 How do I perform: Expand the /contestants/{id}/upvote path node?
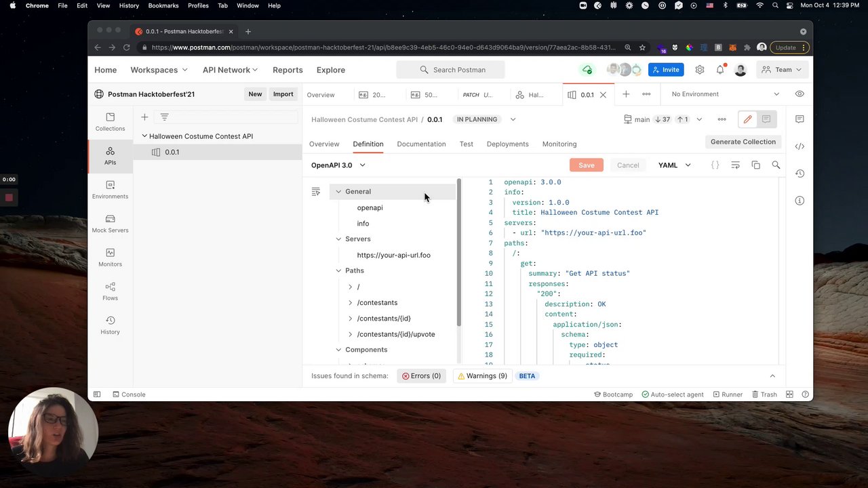tap(351, 334)
